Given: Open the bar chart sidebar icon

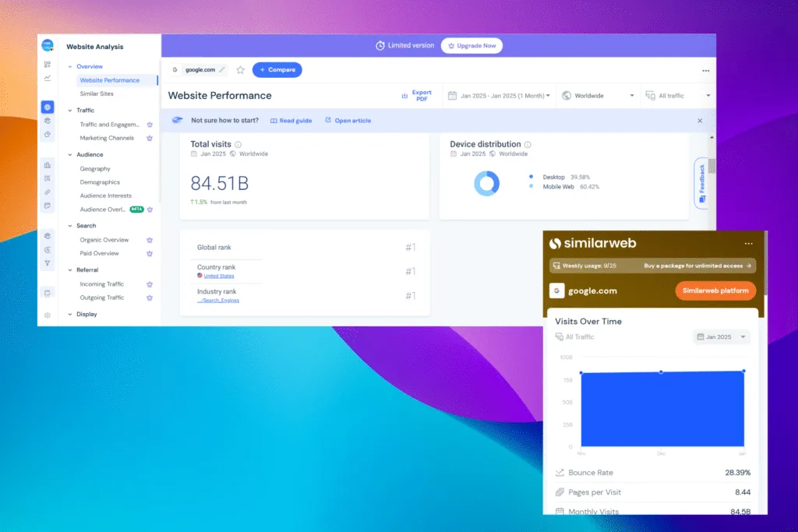Looking at the screenshot, I should [x=48, y=165].
